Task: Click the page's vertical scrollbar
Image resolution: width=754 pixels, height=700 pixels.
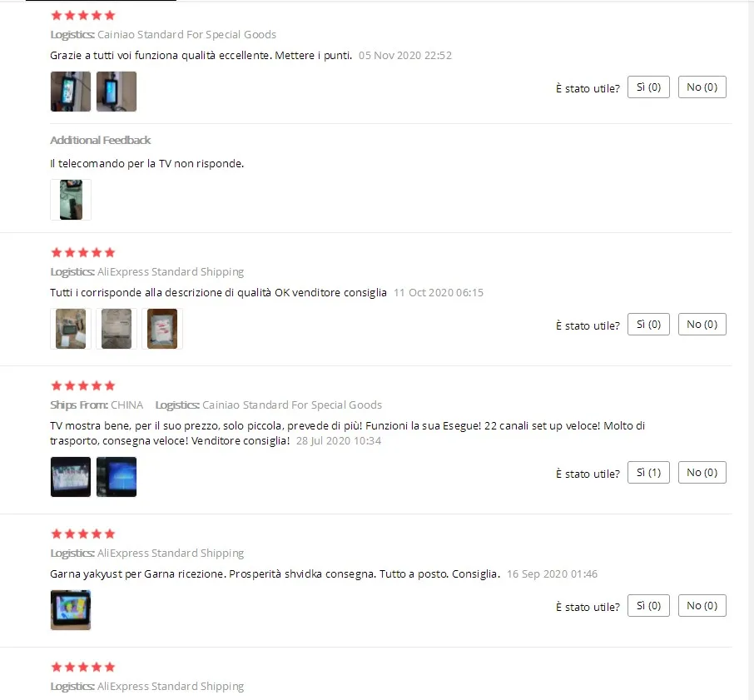Action: pyautogui.click(x=750, y=350)
